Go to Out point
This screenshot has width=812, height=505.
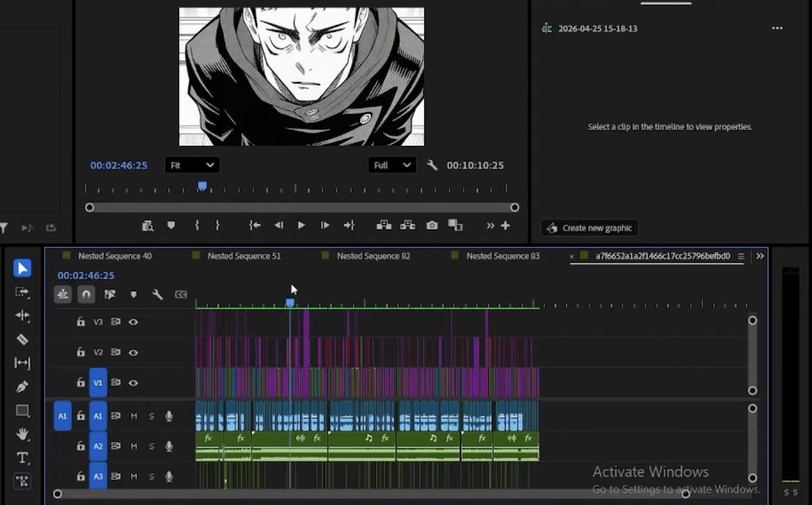click(x=348, y=225)
